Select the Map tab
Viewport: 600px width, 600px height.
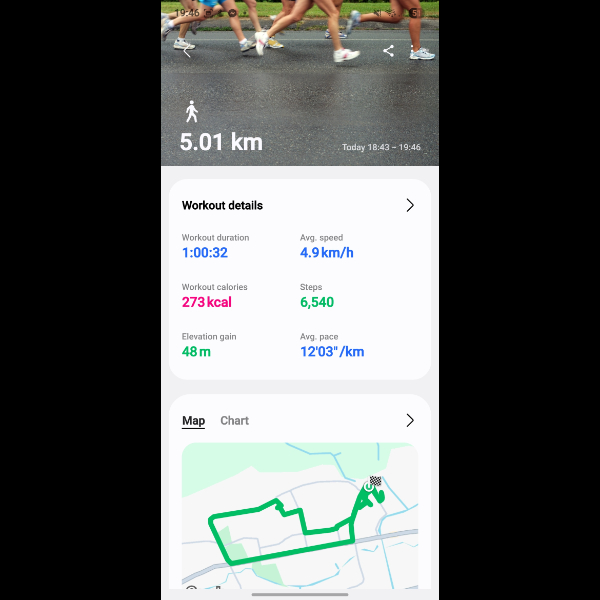[193, 421]
